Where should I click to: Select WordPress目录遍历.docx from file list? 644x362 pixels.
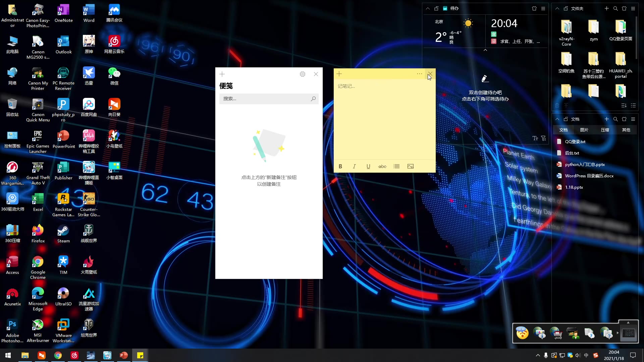(x=589, y=176)
